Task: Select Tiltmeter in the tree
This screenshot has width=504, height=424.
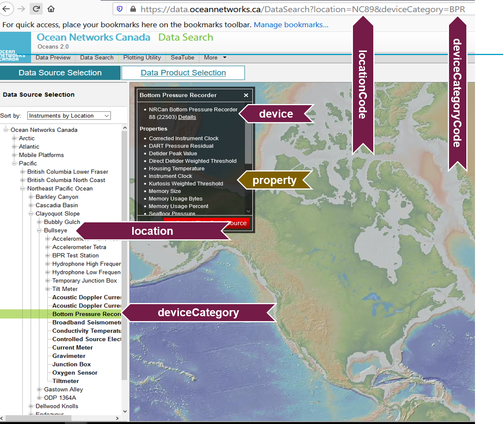Action: 66,381
